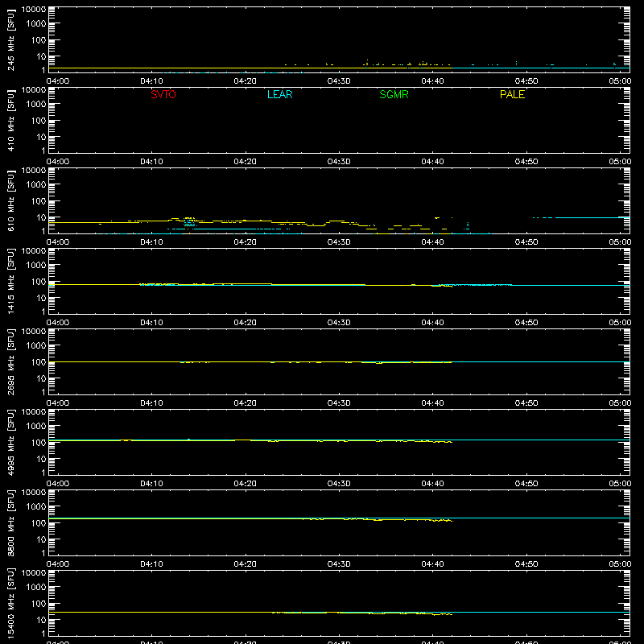Click 04:50 time label below 410 MHz plot
Viewport: 644px width, 644px height.
tap(526, 162)
